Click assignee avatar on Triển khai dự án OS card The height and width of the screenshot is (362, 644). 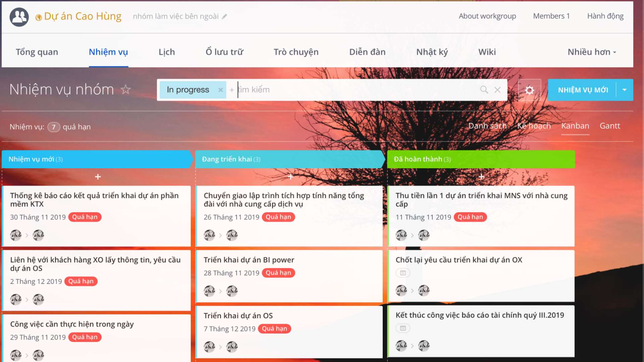232,347
